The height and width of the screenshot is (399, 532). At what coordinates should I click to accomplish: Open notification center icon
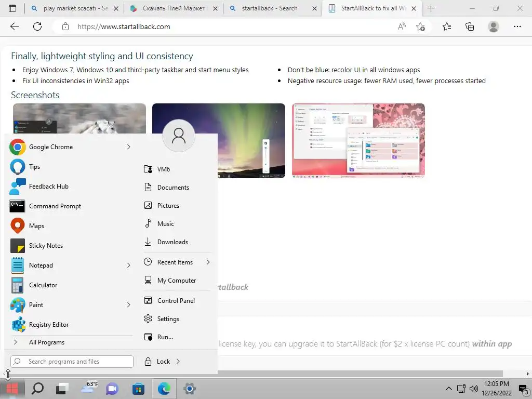pos(524,389)
